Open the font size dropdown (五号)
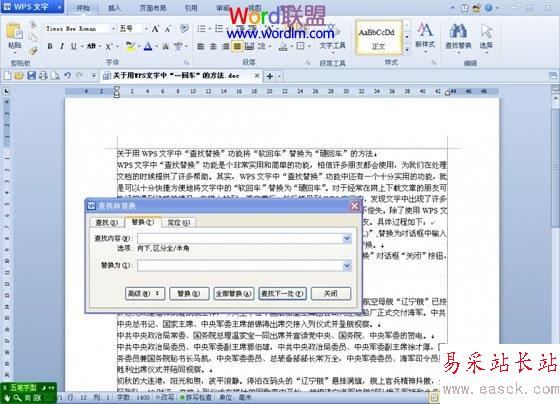The image size is (560, 404). tap(146, 29)
